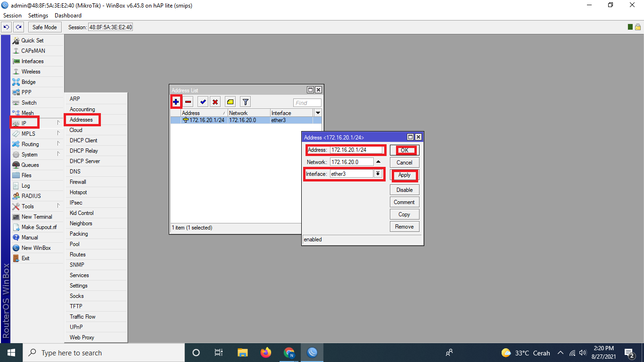Select DHCP Server in IP submenu
This screenshot has height=362, width=644.
tap(96, 161)
